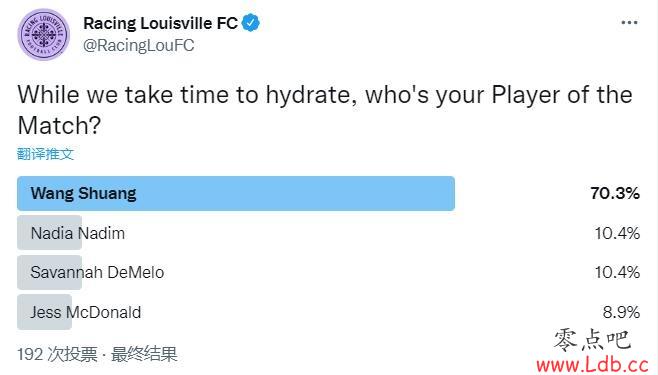Click the 8.9% result for Jess McDonald
This screenshot has width=658, height=375.
click(621, 312)
